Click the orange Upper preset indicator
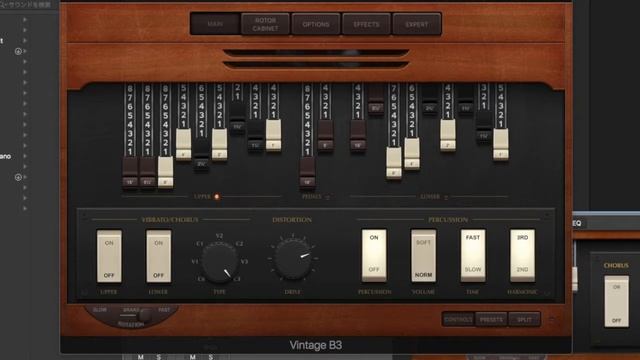Screen dimensions: 640x360 (x=217, y=197)
